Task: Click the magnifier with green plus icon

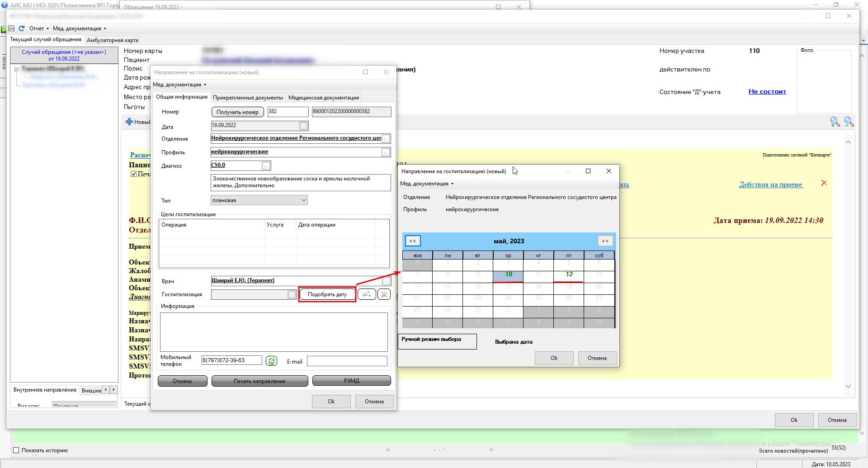Action: [x=835, y=122]
